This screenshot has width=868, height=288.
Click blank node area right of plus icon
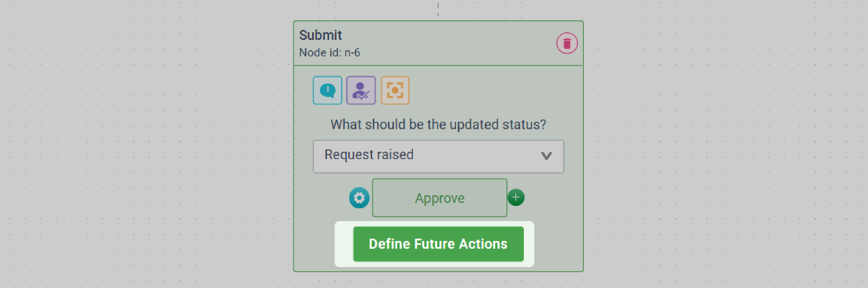click(553, 198)
